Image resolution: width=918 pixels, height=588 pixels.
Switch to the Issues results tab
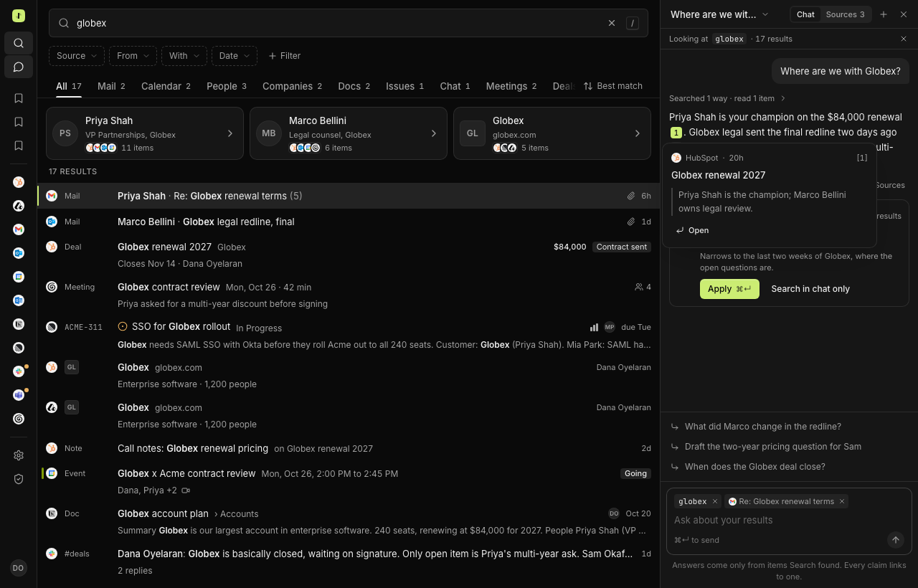pos(404,86)
